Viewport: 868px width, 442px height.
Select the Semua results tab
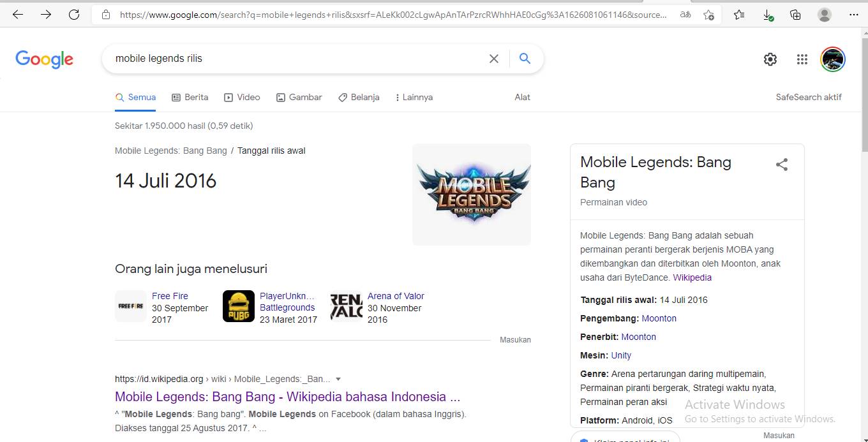135,98
